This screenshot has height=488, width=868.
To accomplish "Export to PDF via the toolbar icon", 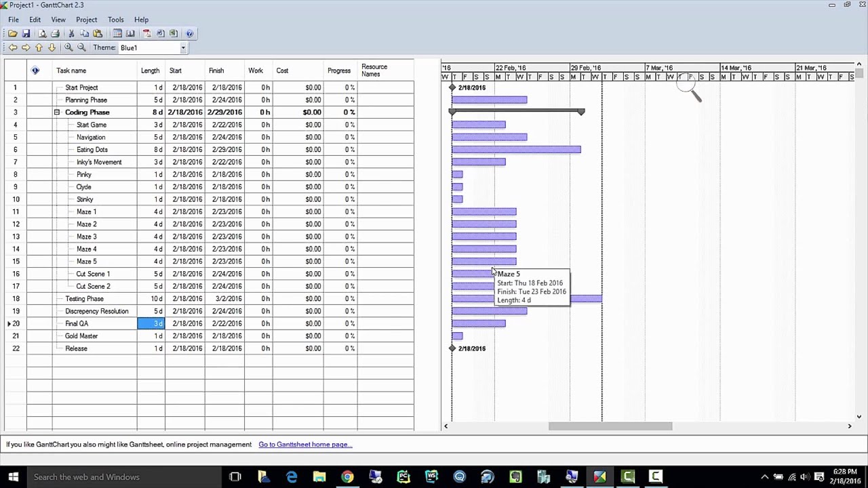I will click(x=146, y=33).
